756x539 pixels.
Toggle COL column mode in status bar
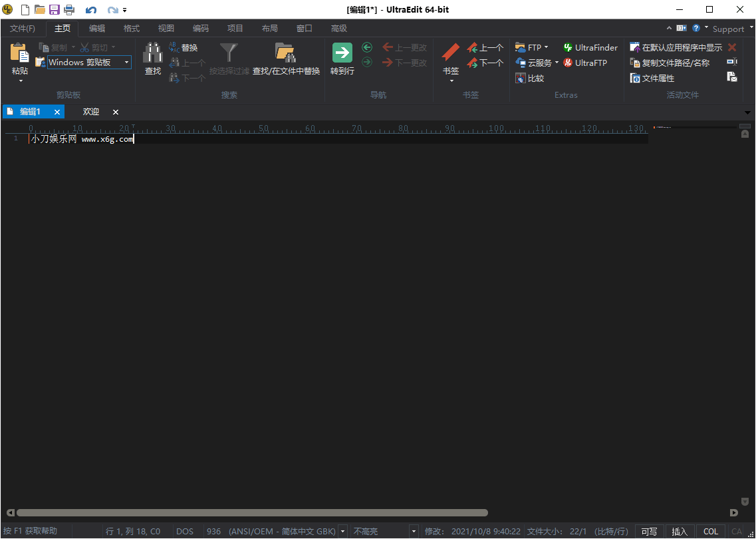710,531
